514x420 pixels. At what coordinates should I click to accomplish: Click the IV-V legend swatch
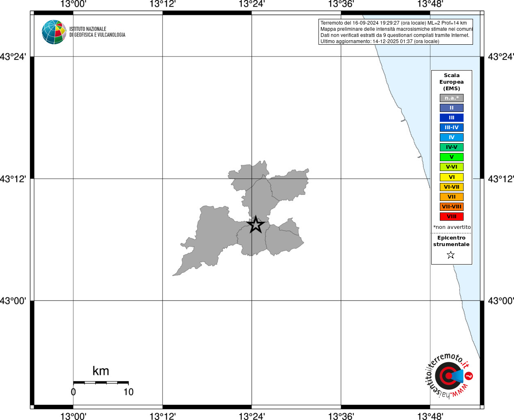[x=452, y=147]
